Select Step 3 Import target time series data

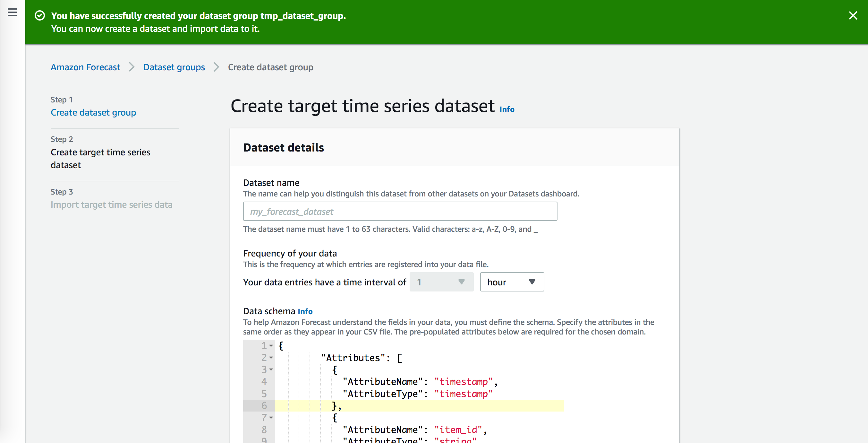(112, 204)
